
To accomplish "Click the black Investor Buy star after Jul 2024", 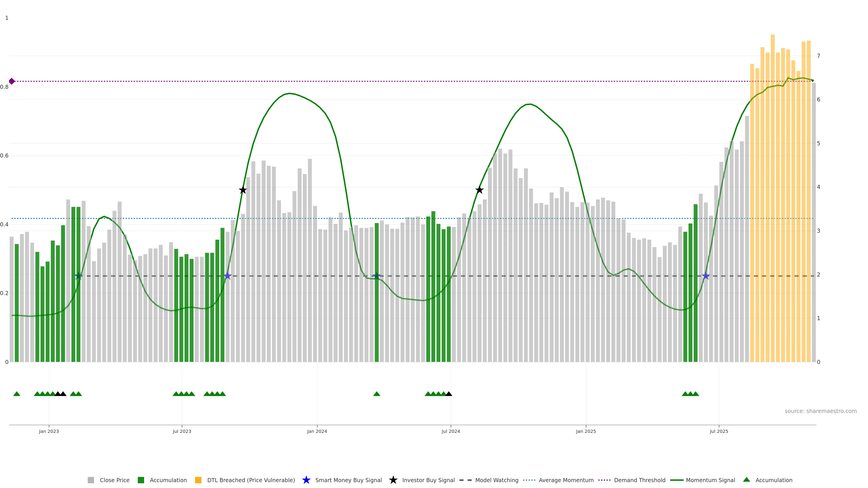I will coord(479,190).
